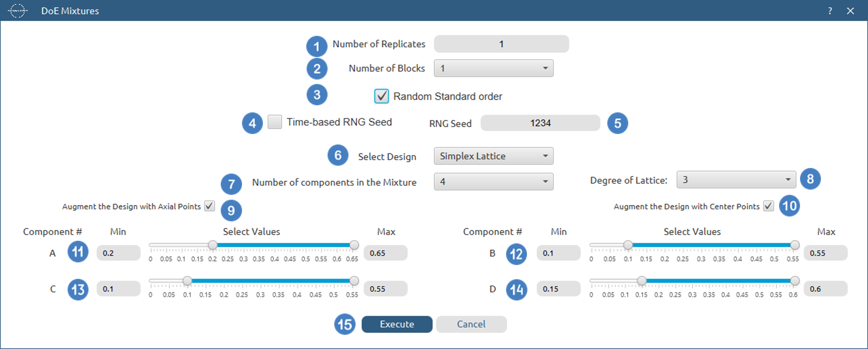Click numbered badge 8 next to Degree of Lattice

click(811, 179)
